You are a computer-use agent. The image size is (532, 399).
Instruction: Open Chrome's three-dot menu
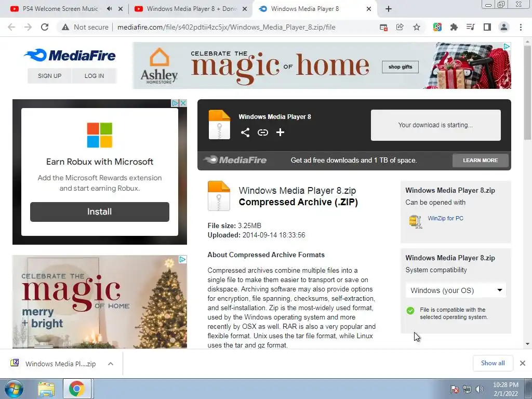point(521,27)
